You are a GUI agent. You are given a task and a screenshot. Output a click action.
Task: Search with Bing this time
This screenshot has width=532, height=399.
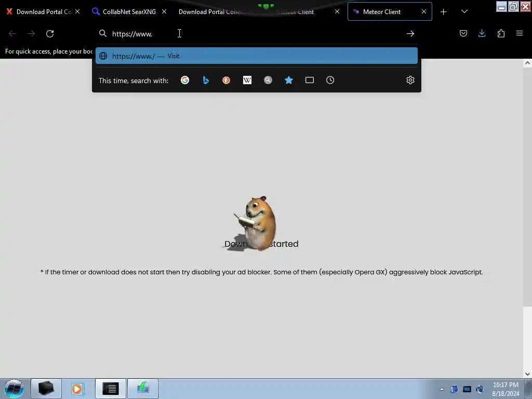[x=206, y=80]
